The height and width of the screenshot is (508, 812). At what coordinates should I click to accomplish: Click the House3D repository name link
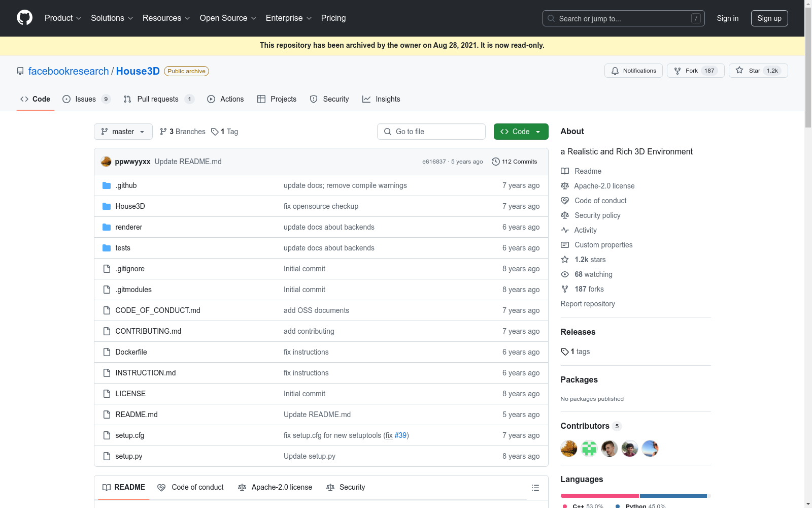point(138,71)
